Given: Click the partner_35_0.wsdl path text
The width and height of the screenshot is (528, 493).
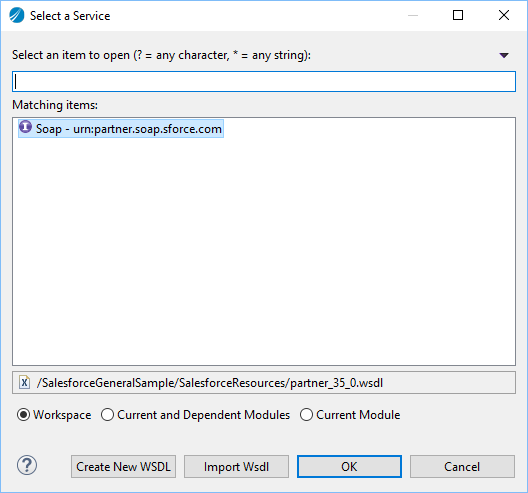Looking at the screenshot, I should tap(210, 383).
